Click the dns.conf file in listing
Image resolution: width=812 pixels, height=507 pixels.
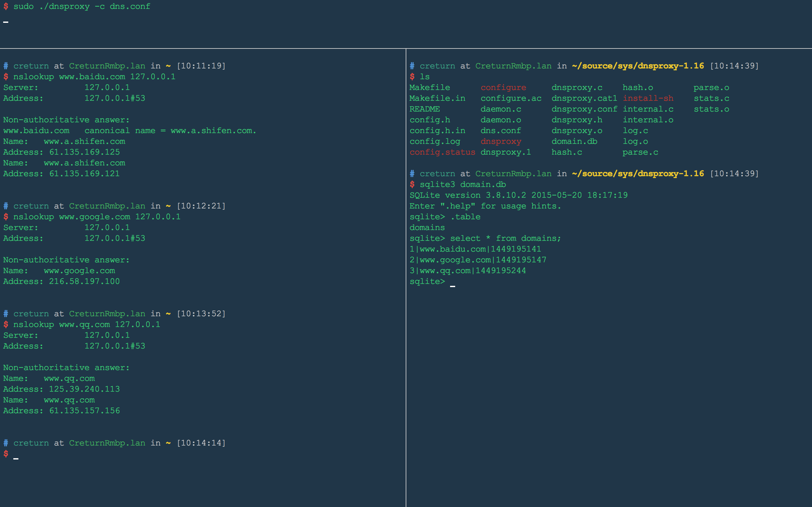click(x=500, y=131)
